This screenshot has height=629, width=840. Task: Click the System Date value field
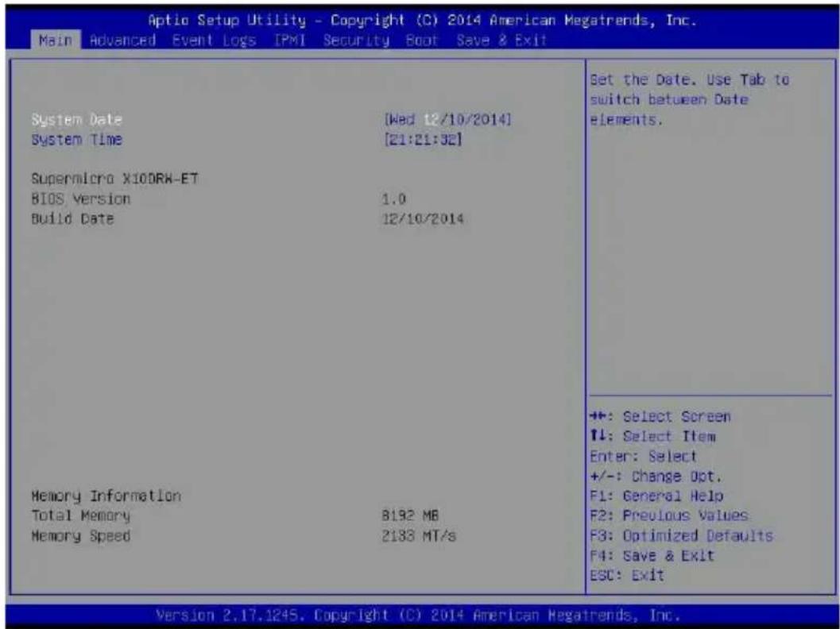[x=448, y=119]
